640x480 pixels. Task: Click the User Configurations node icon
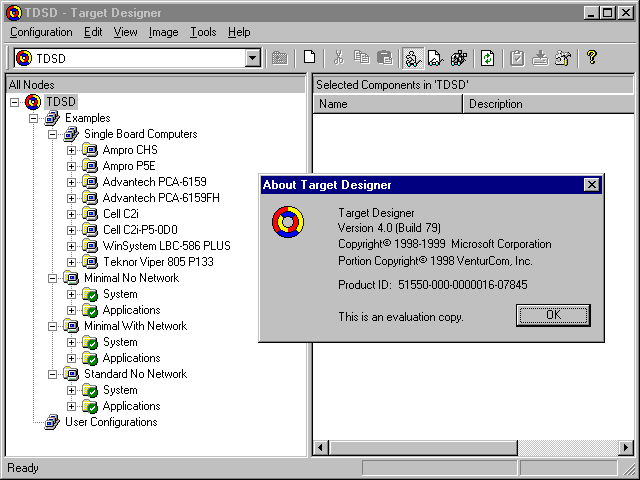(52, 422)
